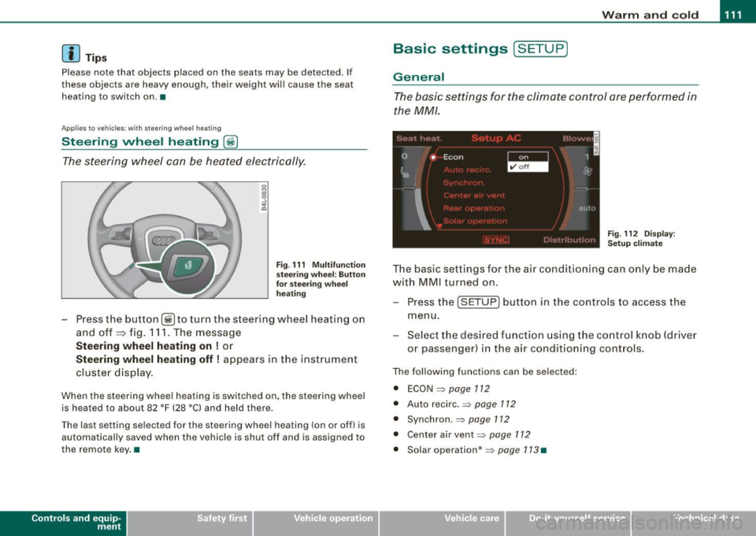Click the 'auto' label in the MMI display

[587, 208]
